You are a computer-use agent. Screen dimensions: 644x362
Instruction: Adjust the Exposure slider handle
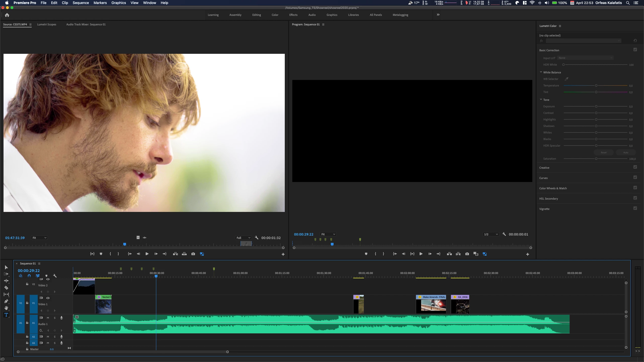[596, 106]
